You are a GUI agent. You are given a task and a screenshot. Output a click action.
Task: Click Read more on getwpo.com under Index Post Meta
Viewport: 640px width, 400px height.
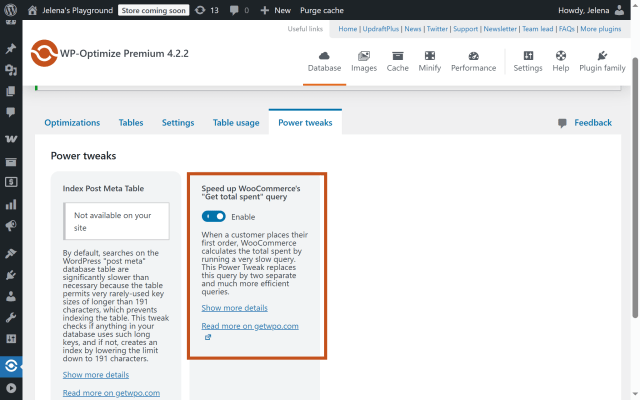click(111, 393)
